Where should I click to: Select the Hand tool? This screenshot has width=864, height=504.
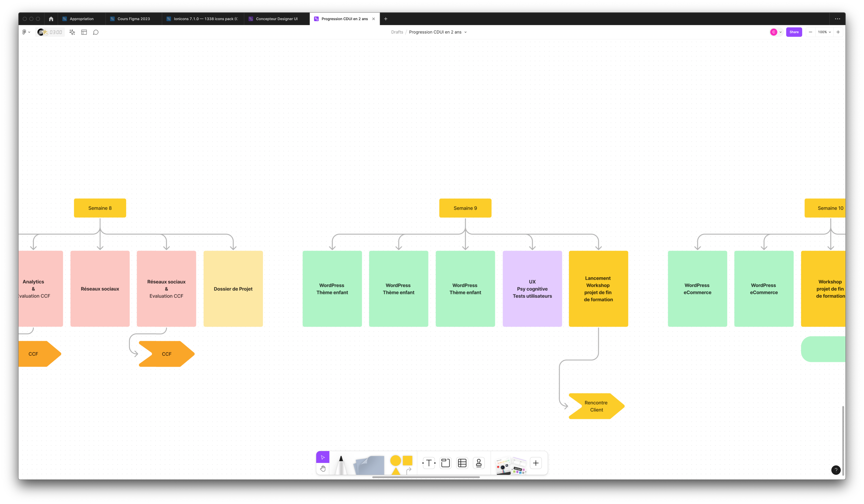[x=323, y=468]
